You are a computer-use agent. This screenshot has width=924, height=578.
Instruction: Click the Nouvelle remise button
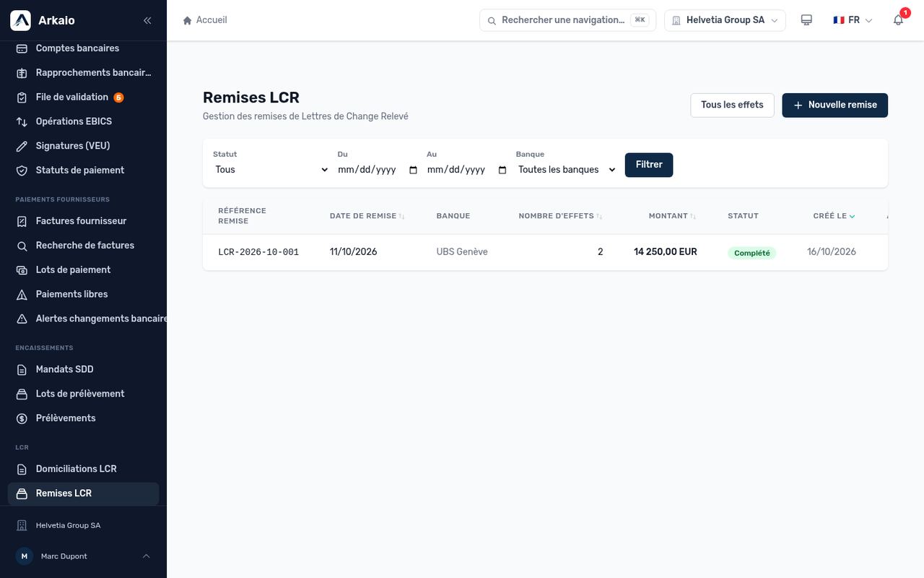(x=834, y=105)
